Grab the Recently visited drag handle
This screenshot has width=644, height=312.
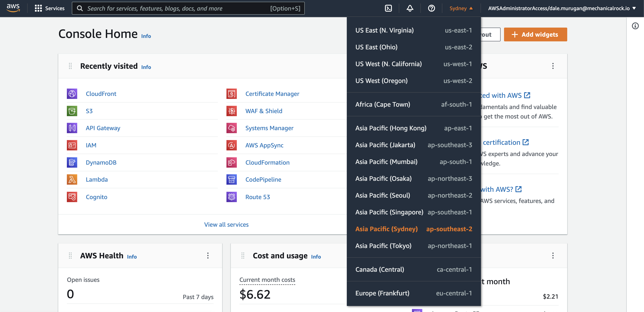(70, 66)
